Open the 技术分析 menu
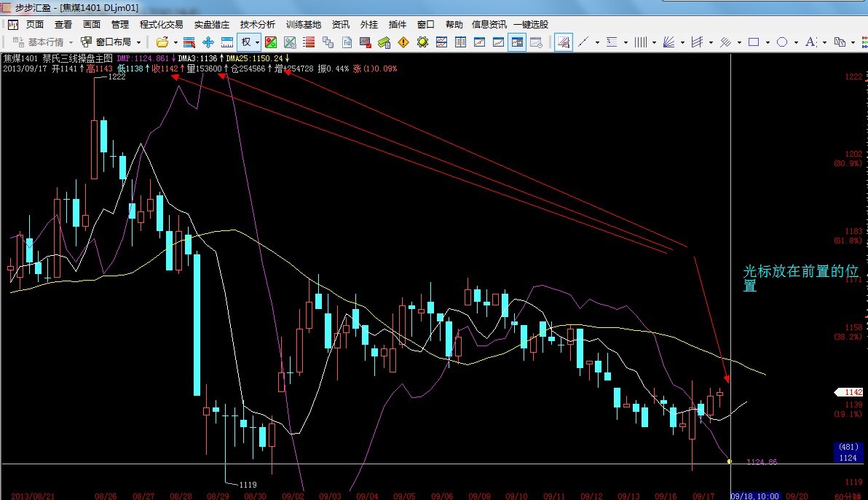Image resolution: width=868 pixels, height=500 pixels. (258, 24)
